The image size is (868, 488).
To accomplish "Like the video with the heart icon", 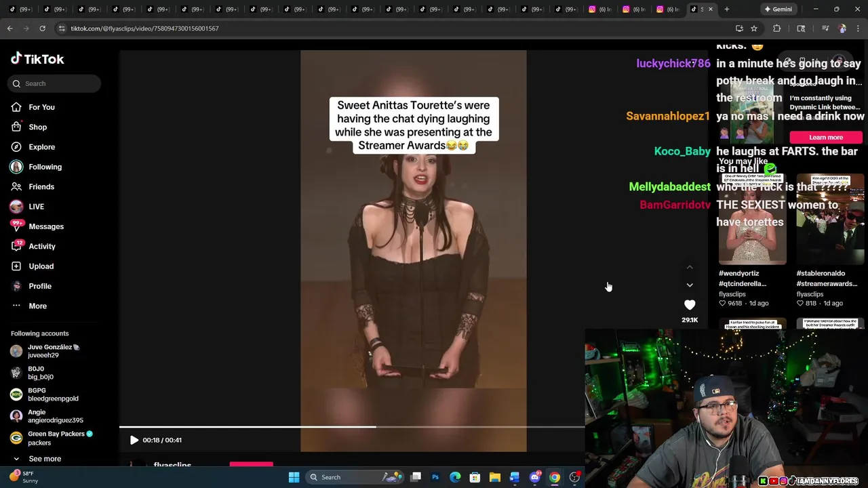I will tap(690, 305).
